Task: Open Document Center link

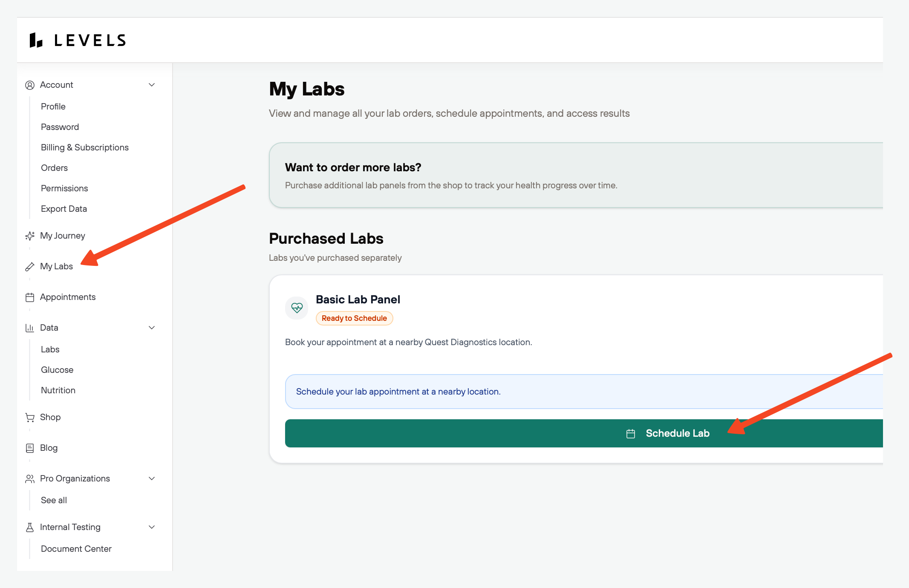Action: 76,549
